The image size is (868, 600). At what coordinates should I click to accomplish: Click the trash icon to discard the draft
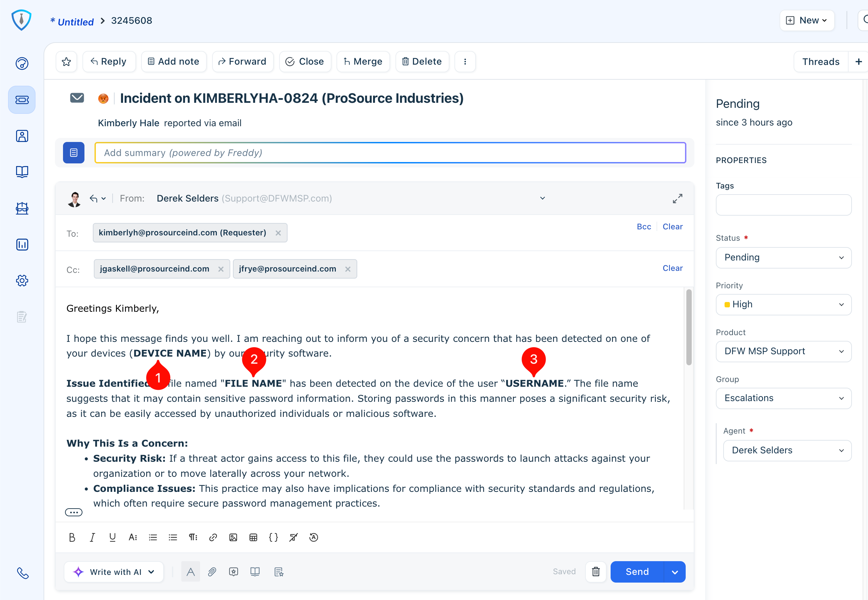point(596,572)
